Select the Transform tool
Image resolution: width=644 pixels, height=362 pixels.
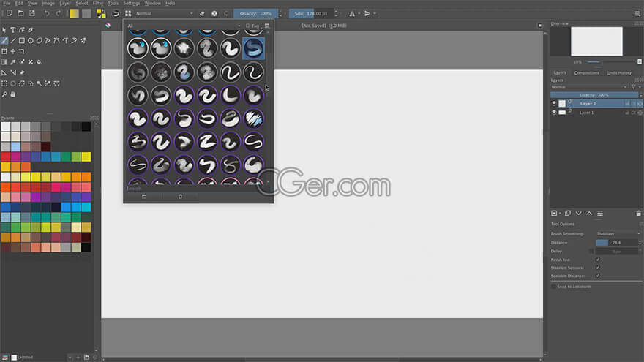pos(4,51)
